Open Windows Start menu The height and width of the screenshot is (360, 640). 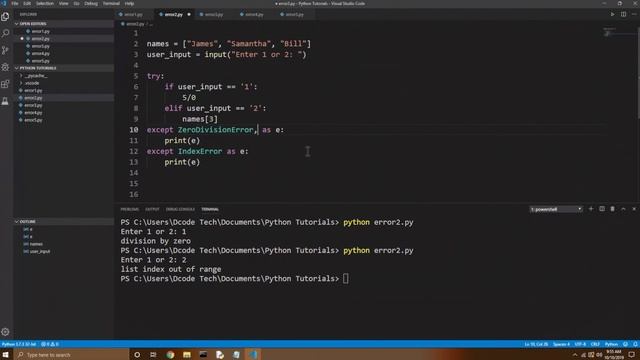[6, 355]
